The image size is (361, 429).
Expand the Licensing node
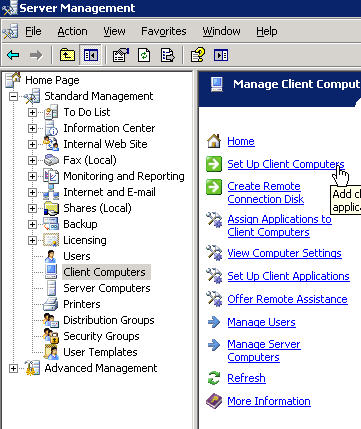(x=32, y=240)
